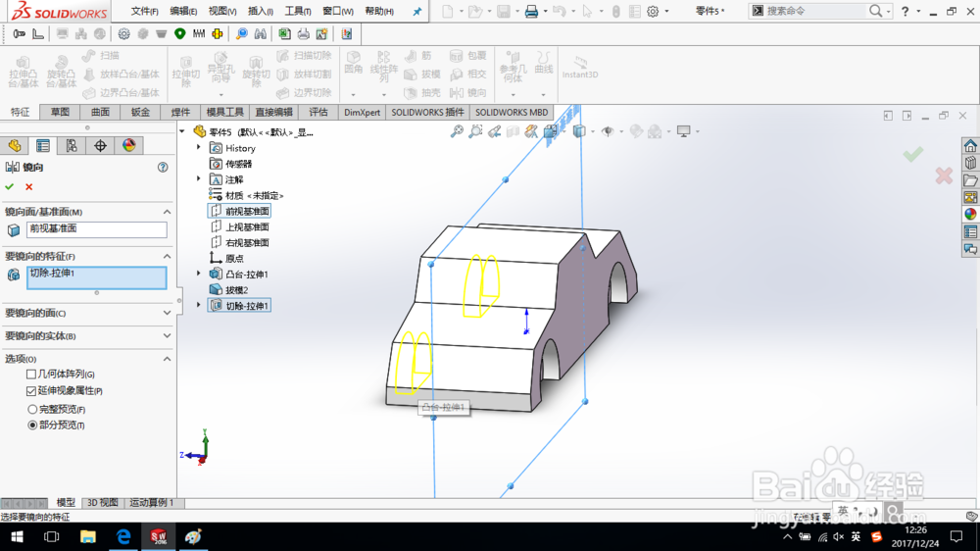This screenshot has width=980, height=551.
Task: Confirm mirror with green checkmark in panel
Action: [x=10, y=186]
